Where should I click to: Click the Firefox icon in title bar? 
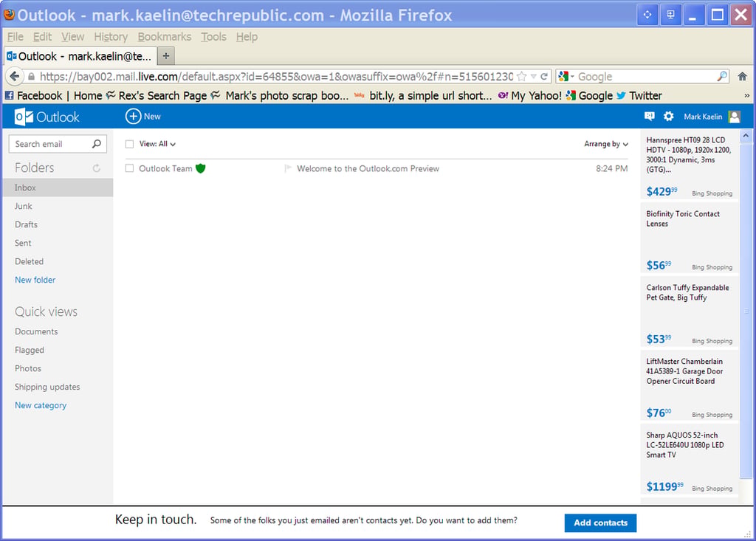[9, 15]
